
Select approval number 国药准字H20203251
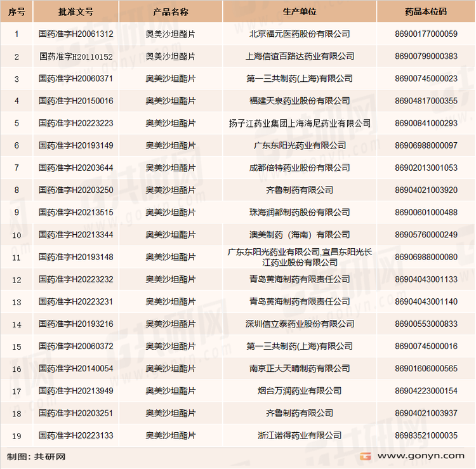[76, 413]
